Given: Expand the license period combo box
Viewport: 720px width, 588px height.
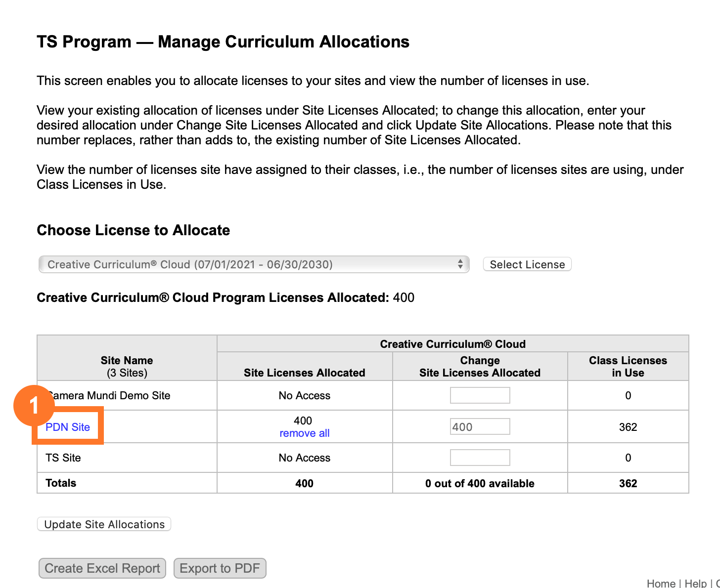Looking at the screenshot, I should click(253, 264).
